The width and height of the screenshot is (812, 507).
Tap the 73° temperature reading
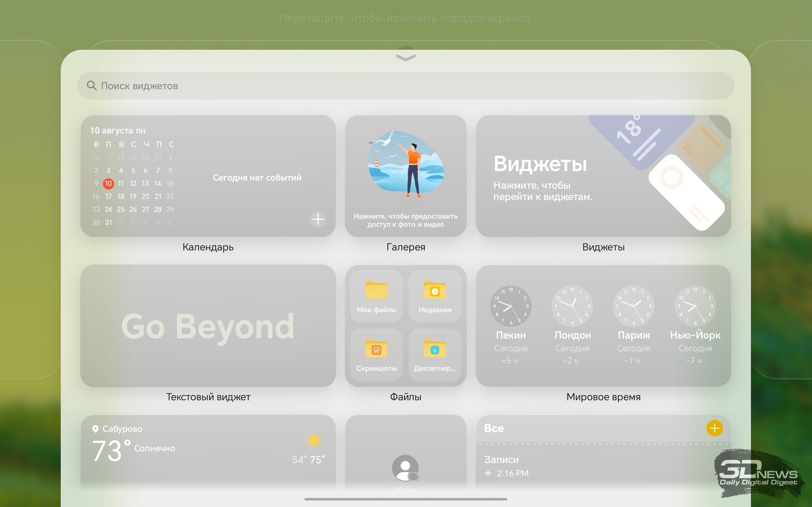111,451
